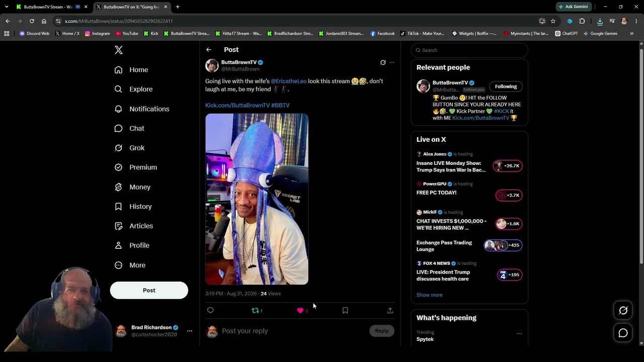Viewport: 644px width, 362px height.
Task: Open the @EricatheLeo mention link
Action: coord(289,81)
